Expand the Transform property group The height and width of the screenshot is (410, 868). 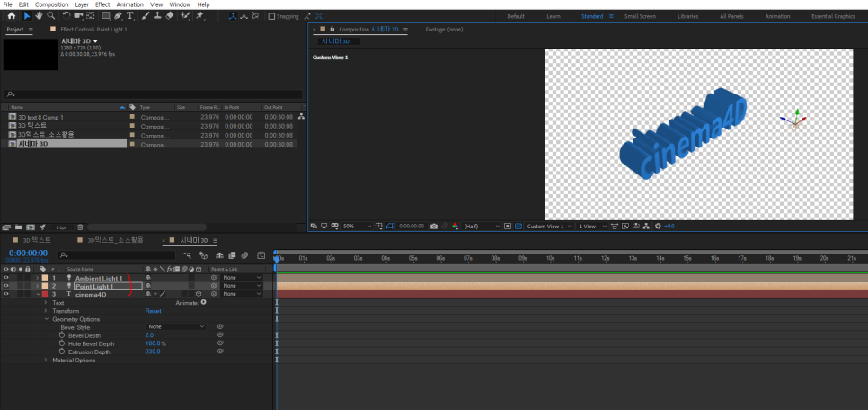coord(46,311)
